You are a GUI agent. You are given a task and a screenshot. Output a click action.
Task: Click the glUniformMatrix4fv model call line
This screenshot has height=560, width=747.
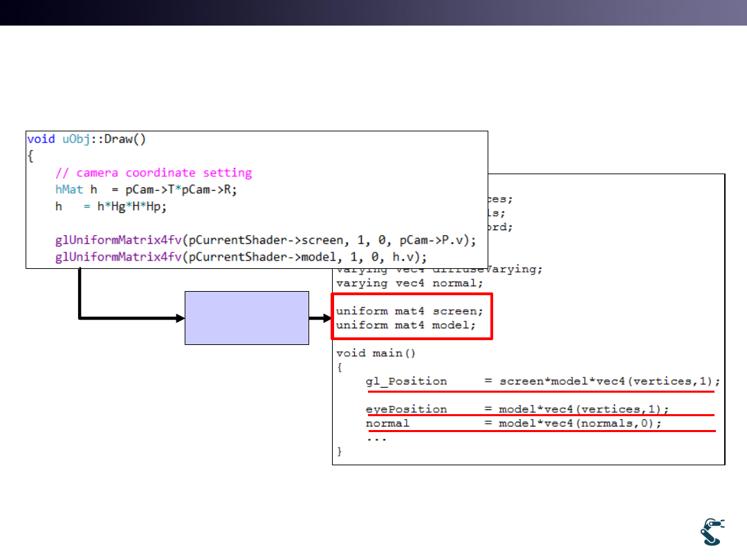[x=241, y=257]
